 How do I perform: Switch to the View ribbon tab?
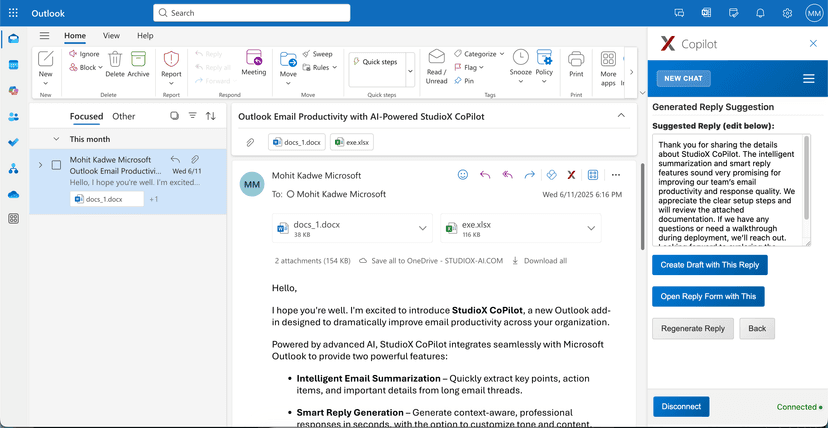click(111, 36)
